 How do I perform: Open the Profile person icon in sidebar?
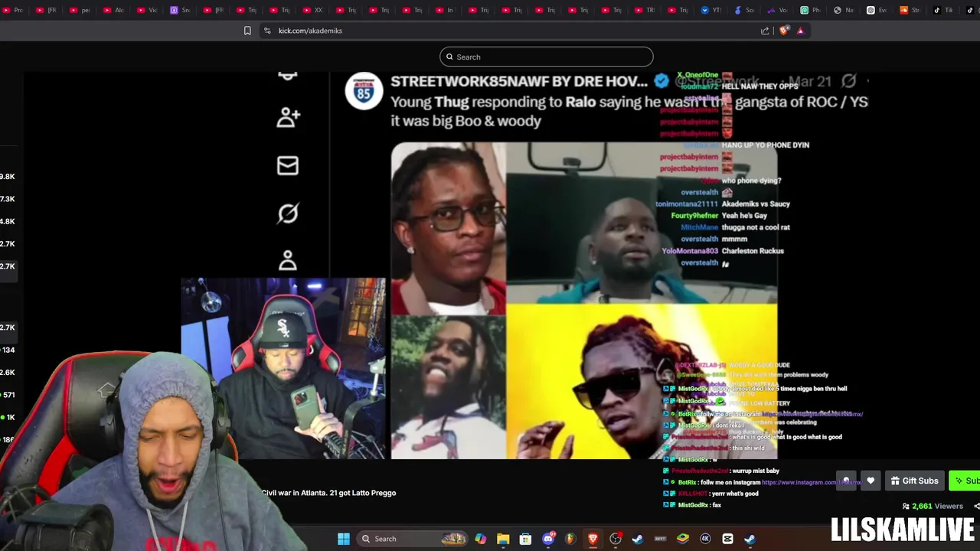point(288,260)
